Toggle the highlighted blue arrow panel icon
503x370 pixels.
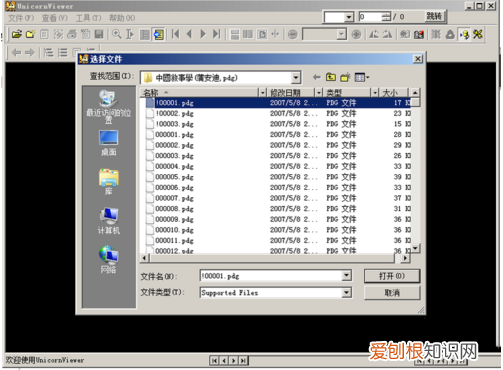pyautogui.click(x=159, y=34)
